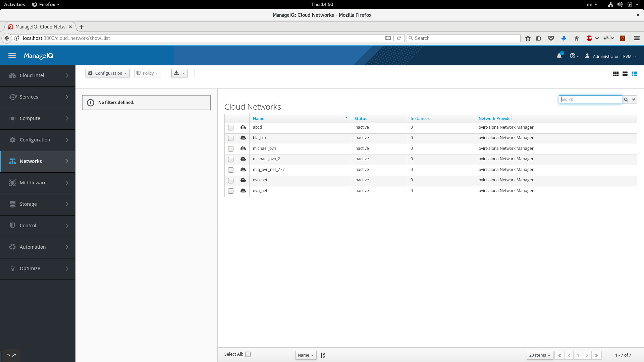
Task: Click the michael_ovn network link
Action: click(264, 148)
